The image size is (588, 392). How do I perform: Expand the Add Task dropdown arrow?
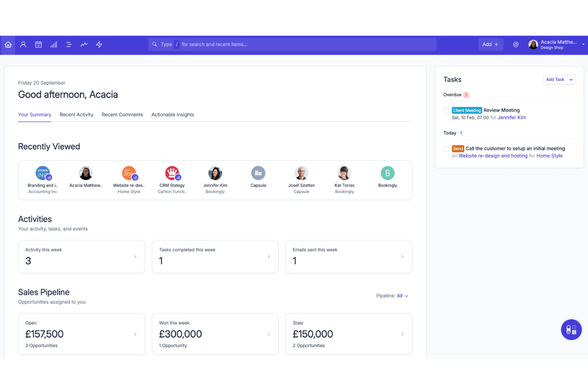(x=571, y=80)
